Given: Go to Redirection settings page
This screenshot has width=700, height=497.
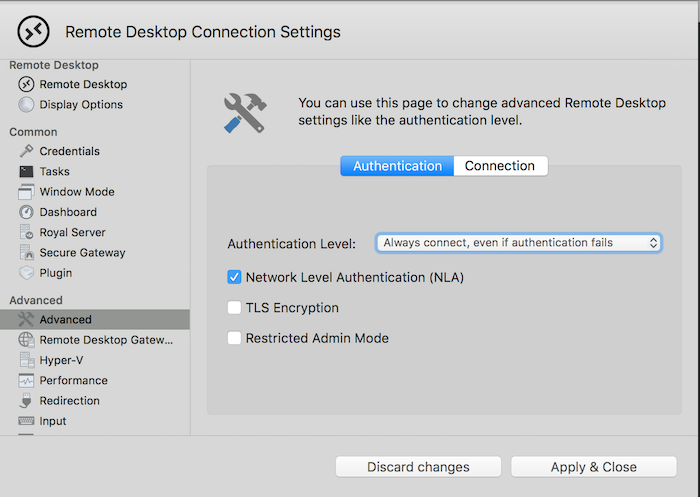Looking at the screenshot, I should 69,401.
